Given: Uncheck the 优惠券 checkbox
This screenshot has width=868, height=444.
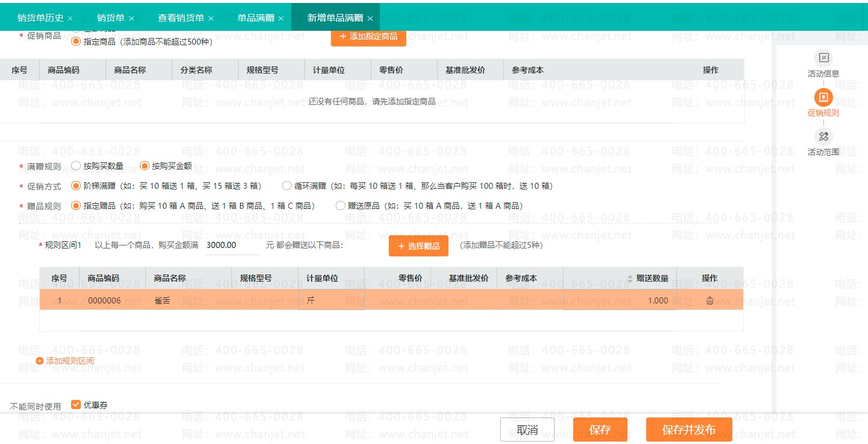Looking at the screenshot, I should click(x=76, y=405).
